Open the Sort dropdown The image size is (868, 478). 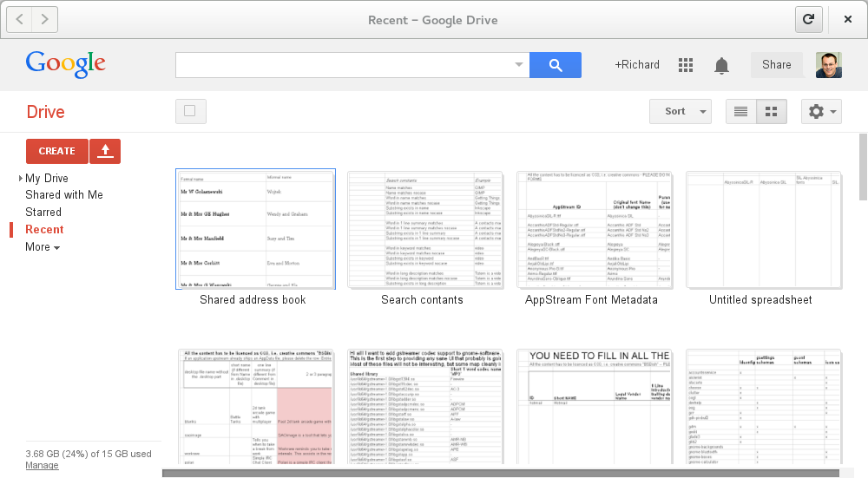tap(681, 111)
